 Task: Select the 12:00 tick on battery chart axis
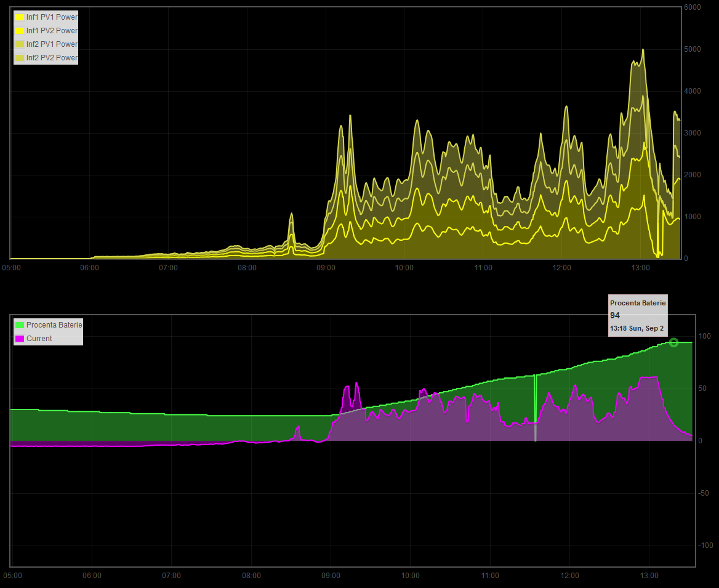[569, 576]
